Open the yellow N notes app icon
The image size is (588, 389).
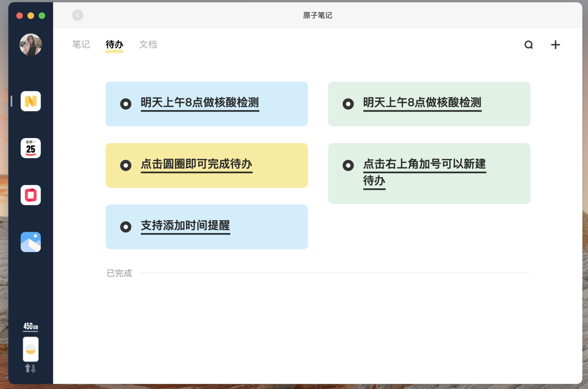31,101
